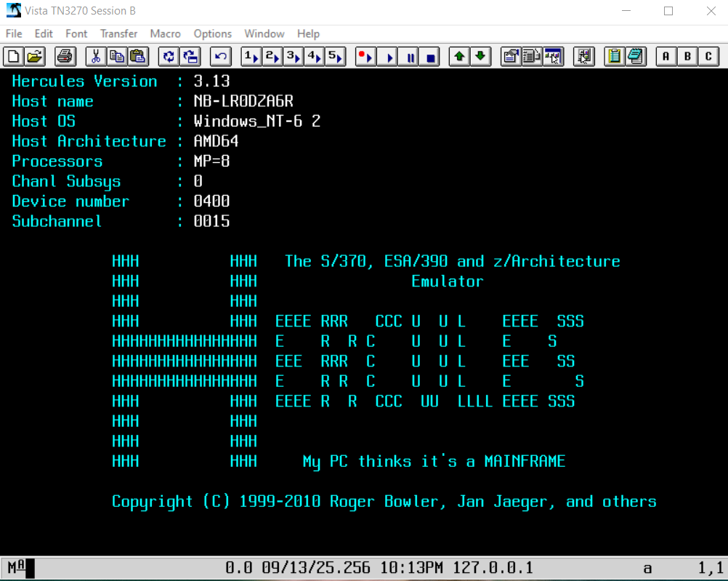Open the Font menu
This screenshot has width=728, height=581.
click(x=76, y=33)
